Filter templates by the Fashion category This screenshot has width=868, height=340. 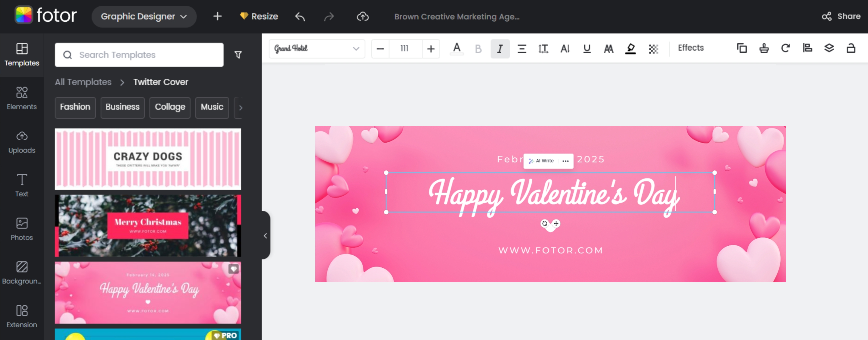pyautogui.click(x=75, y=108)
